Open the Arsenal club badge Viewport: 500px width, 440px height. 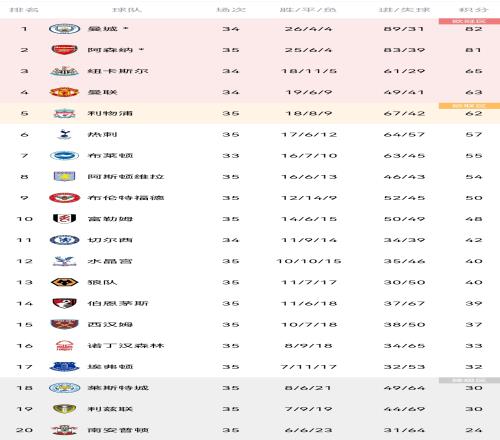point(64,50)
